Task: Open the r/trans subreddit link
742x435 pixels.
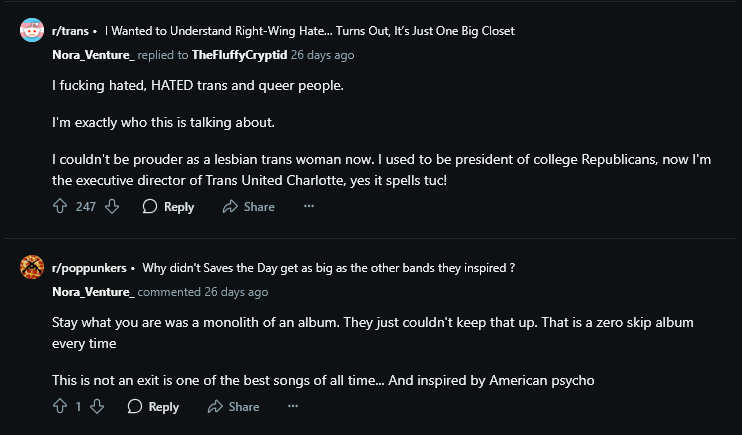Action: click(69, 31)
